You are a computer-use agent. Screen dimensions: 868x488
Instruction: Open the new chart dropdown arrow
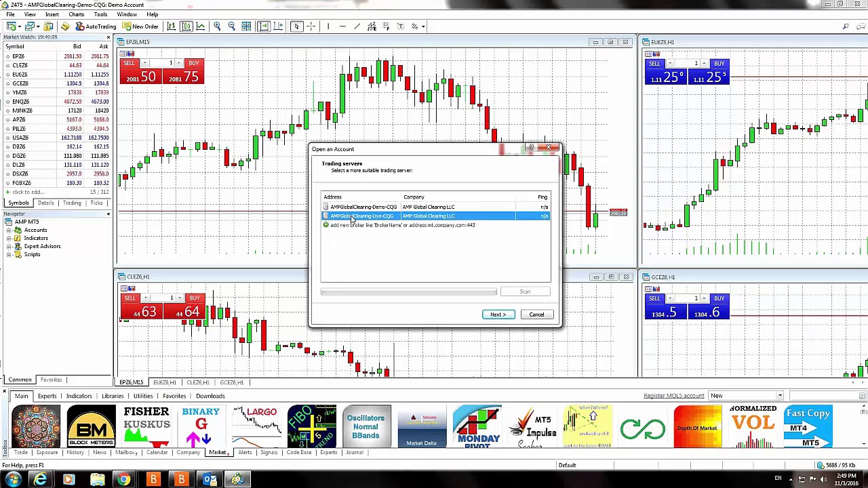pyautogui.click(x=19, y=26)
